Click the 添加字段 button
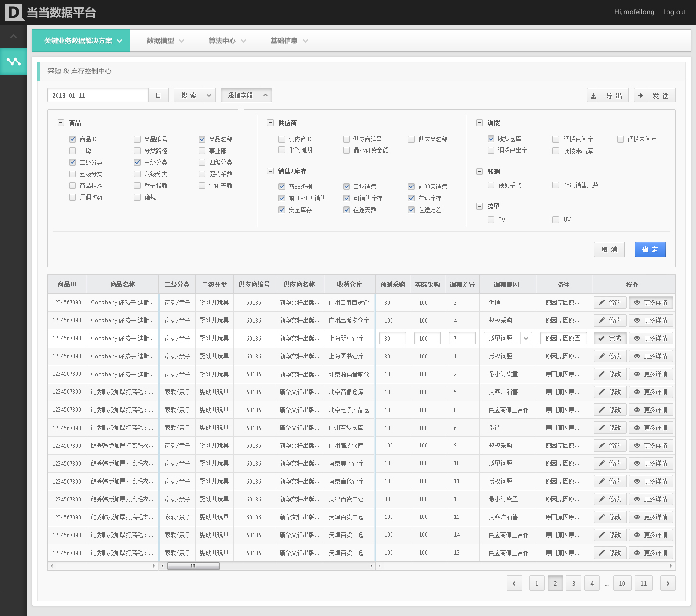The height and width of the screenshot is (616, 696). [240, 95]
